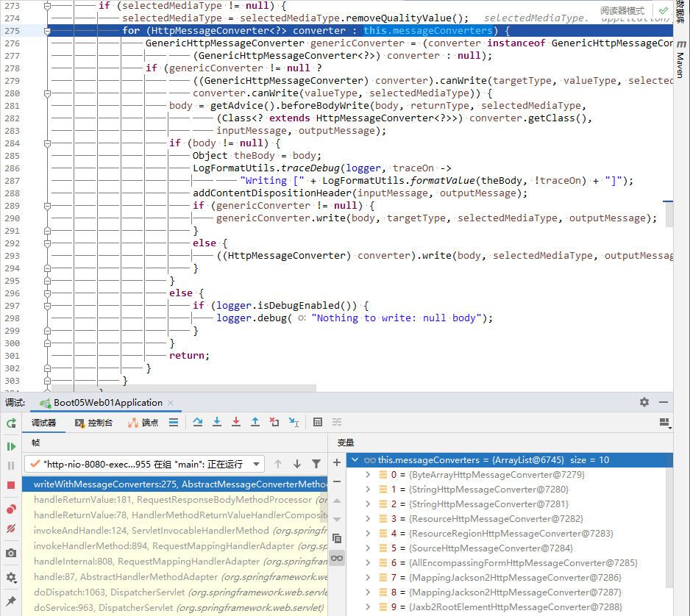Image resolution: width=690 pixels, height=616 pixels.
Task: Click the red Force Step Into button
Action: (x=236, y=422)
